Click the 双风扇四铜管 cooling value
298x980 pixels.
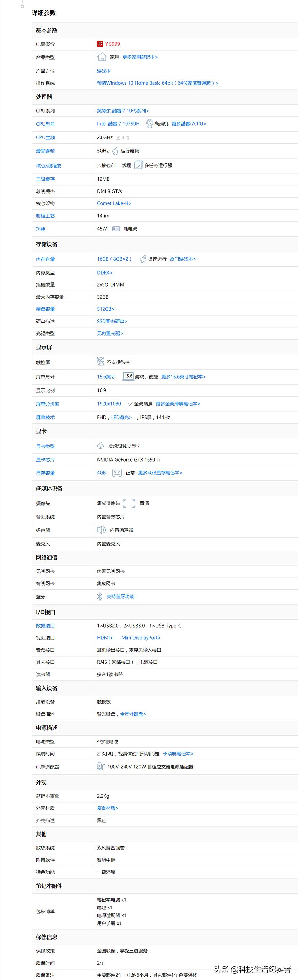pos(110,848)
